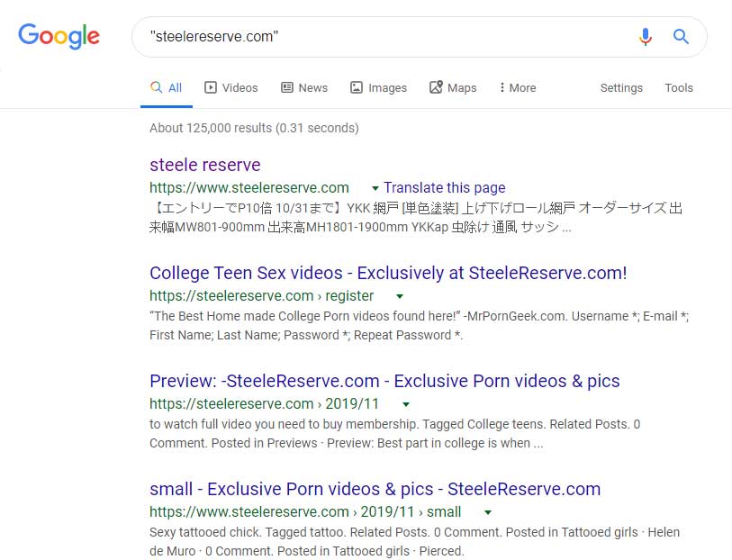Open the "small - Exclusive" result title

click(375, 489)
